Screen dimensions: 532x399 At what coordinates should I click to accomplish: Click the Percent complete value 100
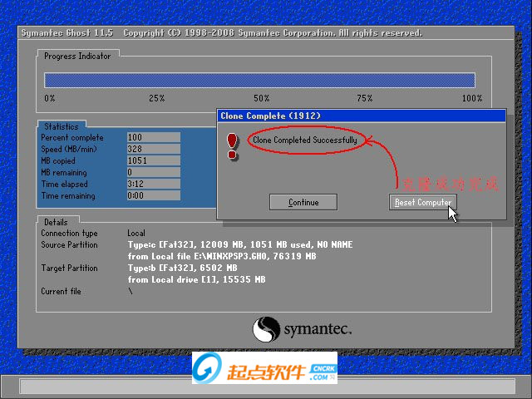pos(154,137)
